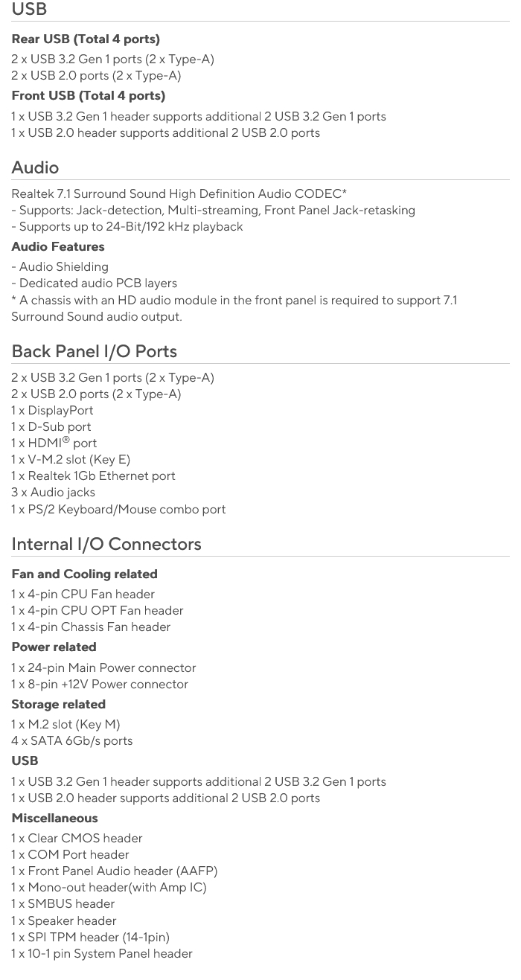The image size is (521, 980).
Task: Select the 1 x DisplayPort entry
Action: [52, 410]
